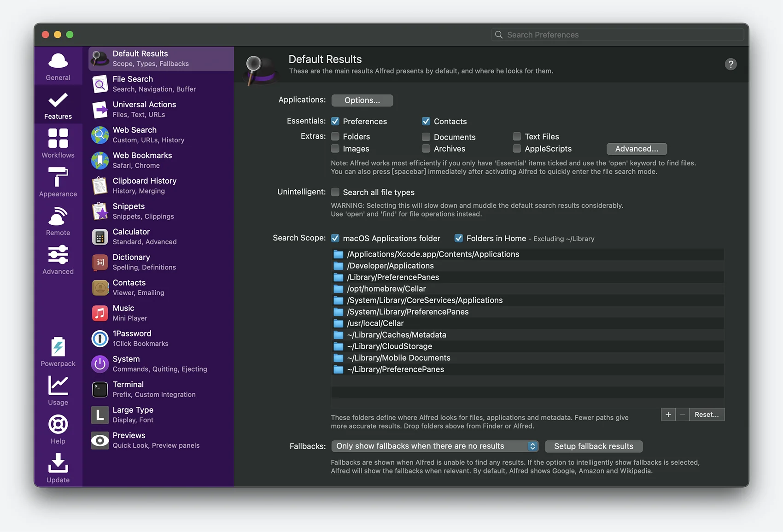Select ~/Library/Mobile Documents folder row
The width and height of the screenshot is (783, 532).
point(527,358)
